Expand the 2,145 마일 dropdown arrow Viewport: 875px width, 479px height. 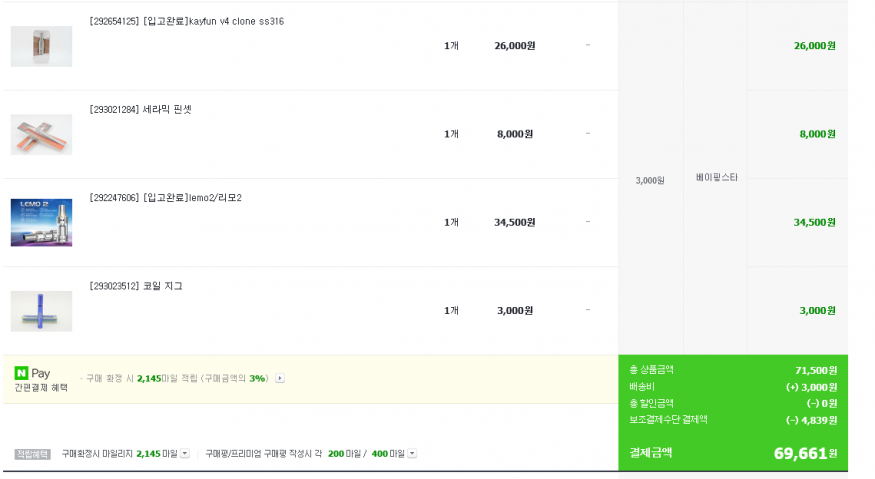pyautogui.click(x=185, y=453)
